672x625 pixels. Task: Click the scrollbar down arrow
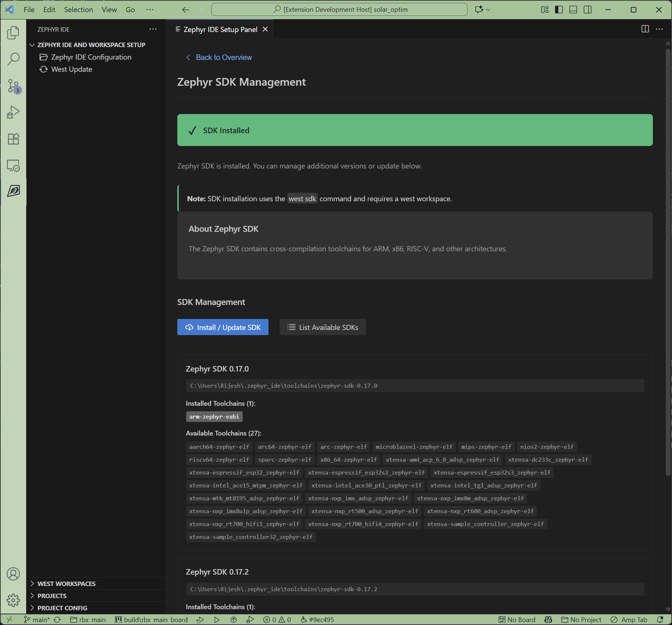(668, 610)
